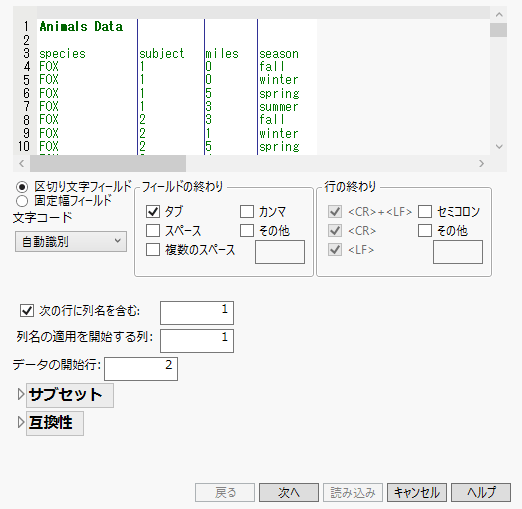
Task: Uncheck the タブ field delimiter checkbox
Action: [153, 211]
